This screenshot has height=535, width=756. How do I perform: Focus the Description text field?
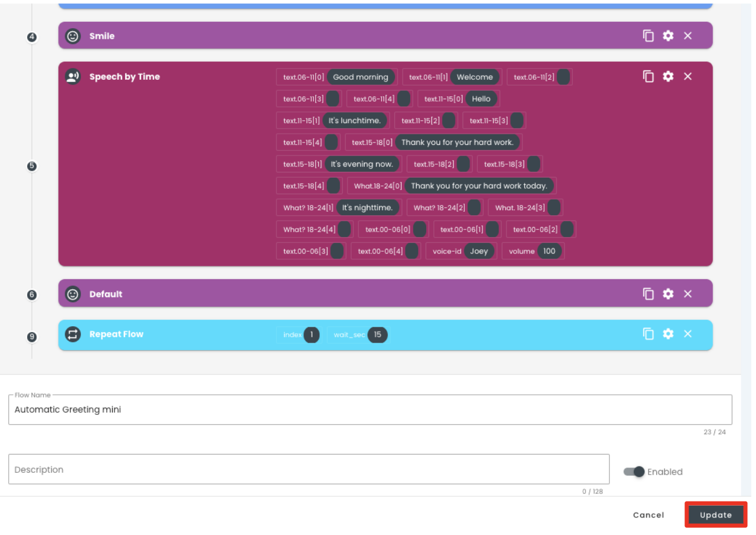pos(309,469)
